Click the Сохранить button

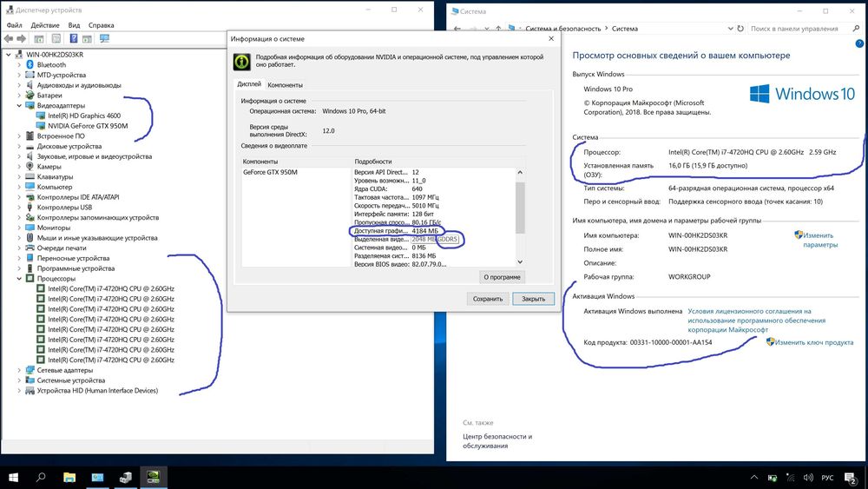(x=488, y=299)
